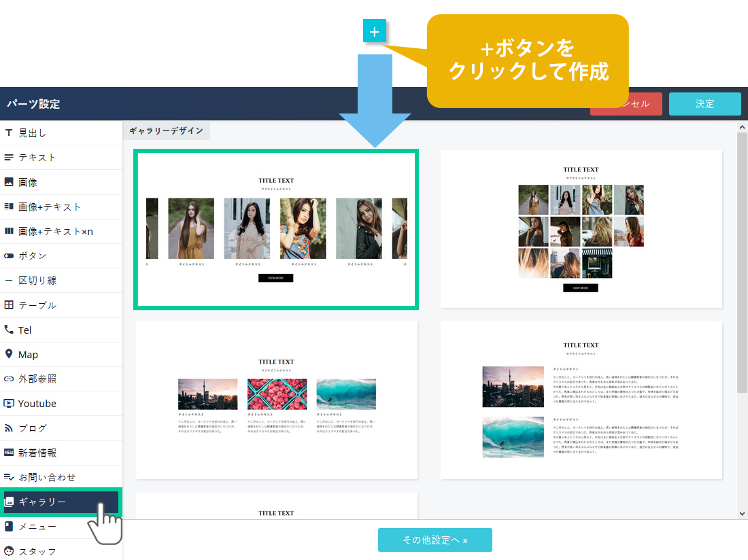Screen dimensions: 748x560
Task: Pick the image-left text-right list gallery design
Action: [x=581, y=400]
